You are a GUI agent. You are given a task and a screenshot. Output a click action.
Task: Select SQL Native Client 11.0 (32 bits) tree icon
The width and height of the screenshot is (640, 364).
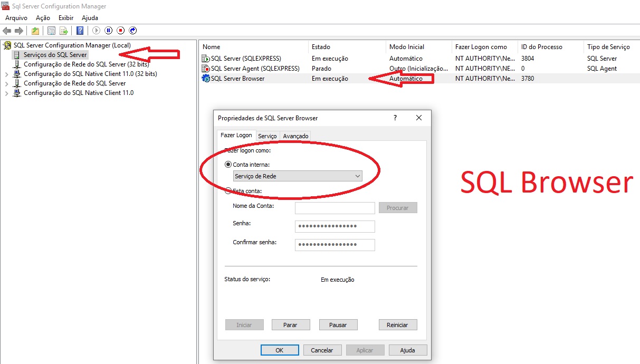tap(17, 74)
